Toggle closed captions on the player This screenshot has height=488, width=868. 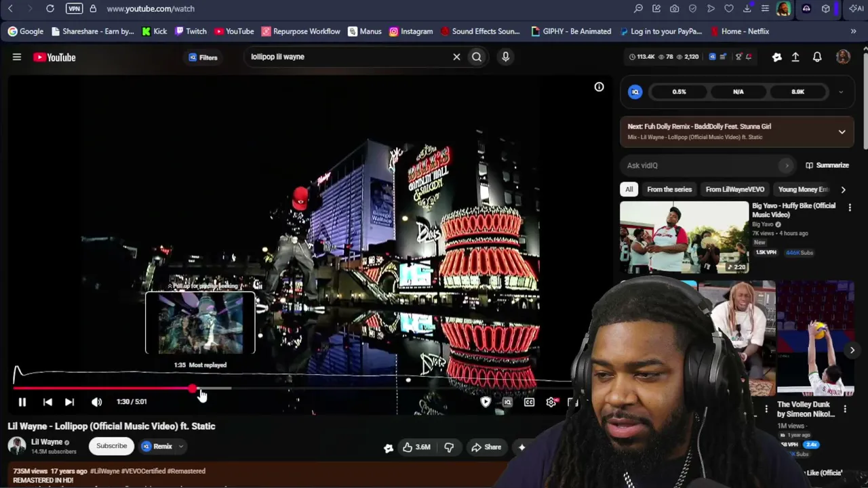click(x=529, y=402)
